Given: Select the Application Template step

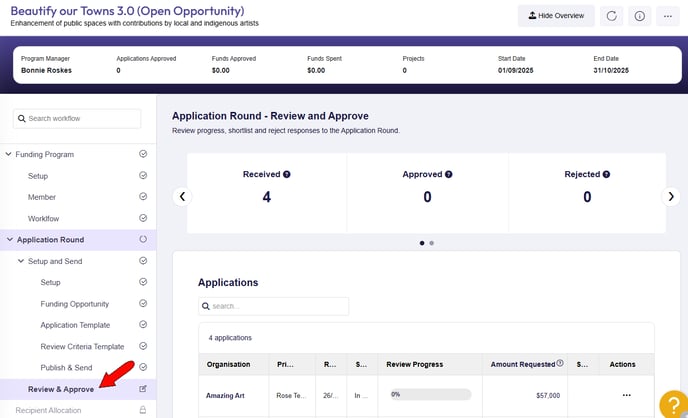Looking at the screenshot, I should pyautogui.click(x=75, y=325).
